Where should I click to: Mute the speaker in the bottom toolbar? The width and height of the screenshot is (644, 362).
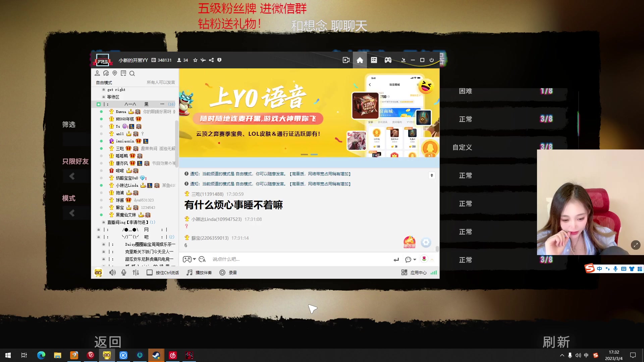112,272
